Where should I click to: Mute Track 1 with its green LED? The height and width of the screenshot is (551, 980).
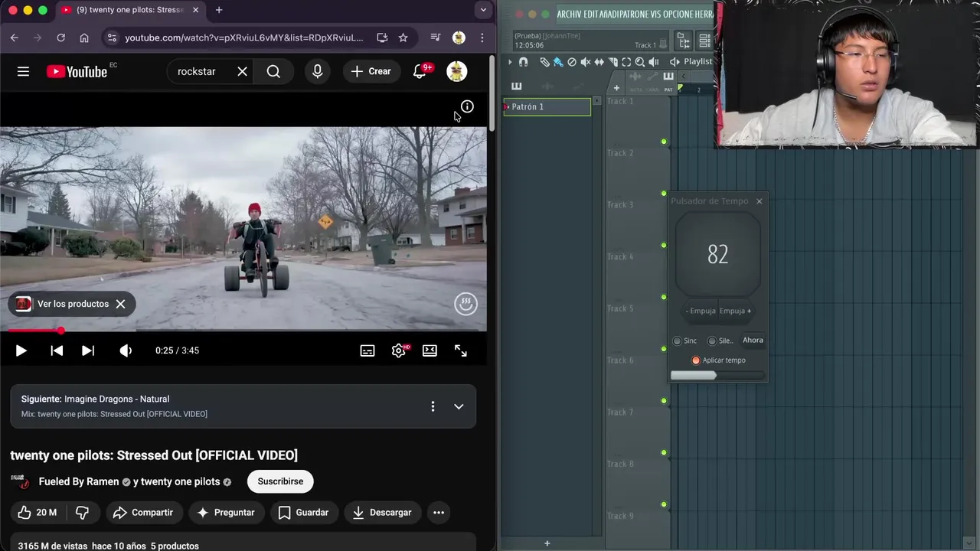click(664, 142)
